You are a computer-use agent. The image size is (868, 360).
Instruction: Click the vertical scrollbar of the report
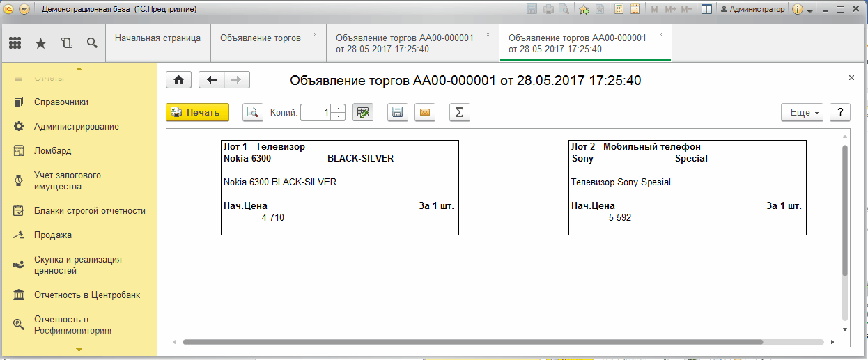point(845,209)
